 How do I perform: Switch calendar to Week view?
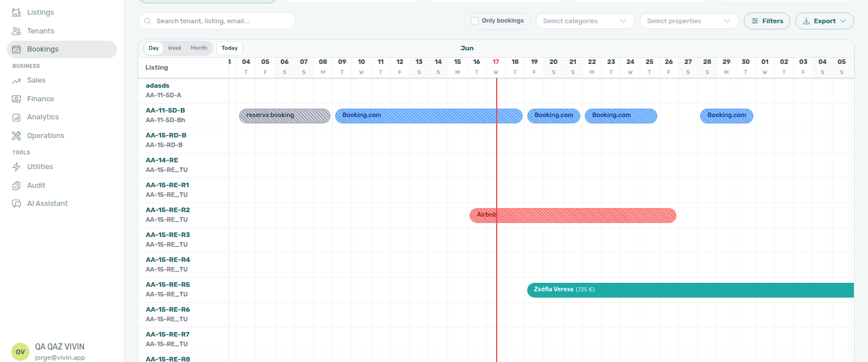tap(175, 48)
